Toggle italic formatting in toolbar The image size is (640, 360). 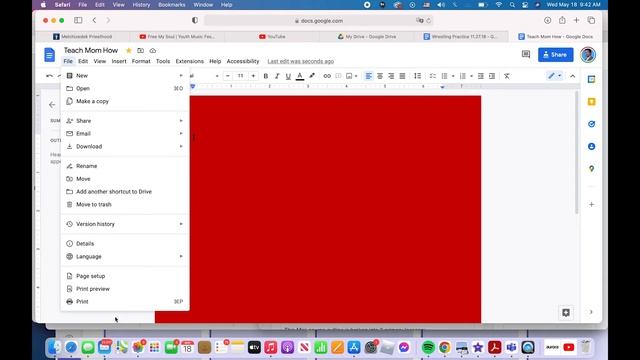pos(277,76)
